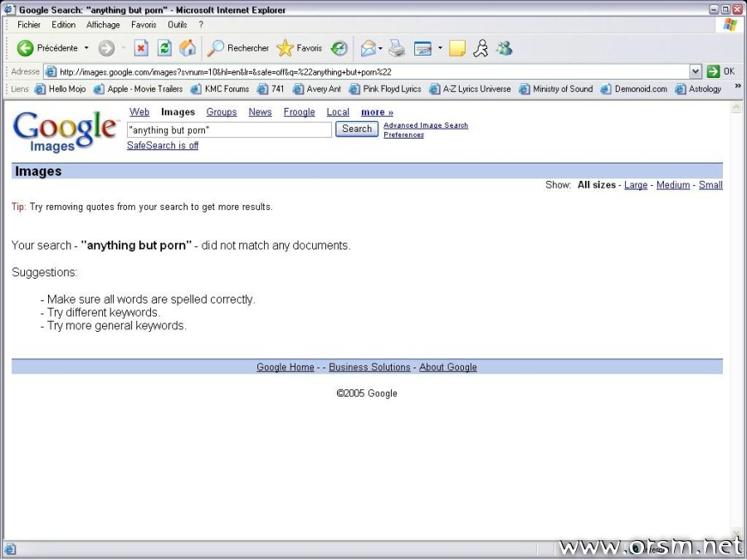
Task: Open the Business Solutions link
Action: 369,368
